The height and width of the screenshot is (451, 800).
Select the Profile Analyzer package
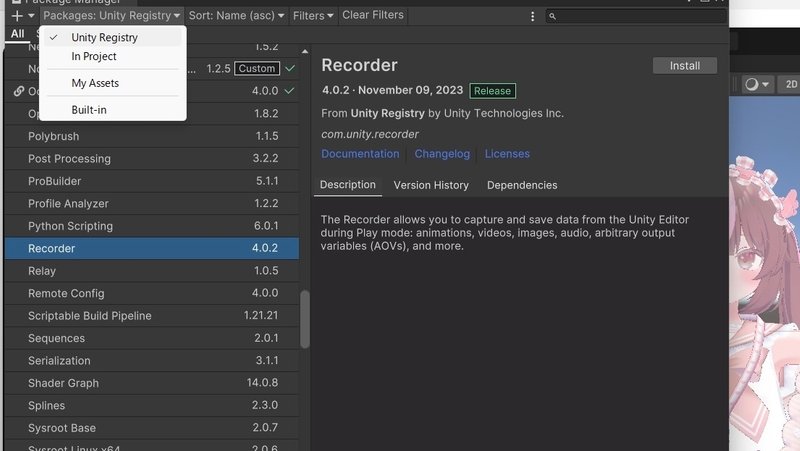coord(152,204)
